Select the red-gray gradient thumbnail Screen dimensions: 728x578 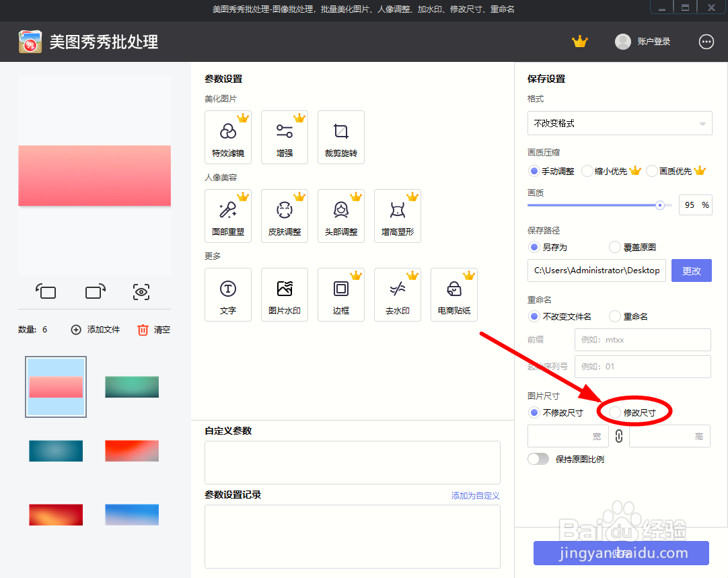132,451
